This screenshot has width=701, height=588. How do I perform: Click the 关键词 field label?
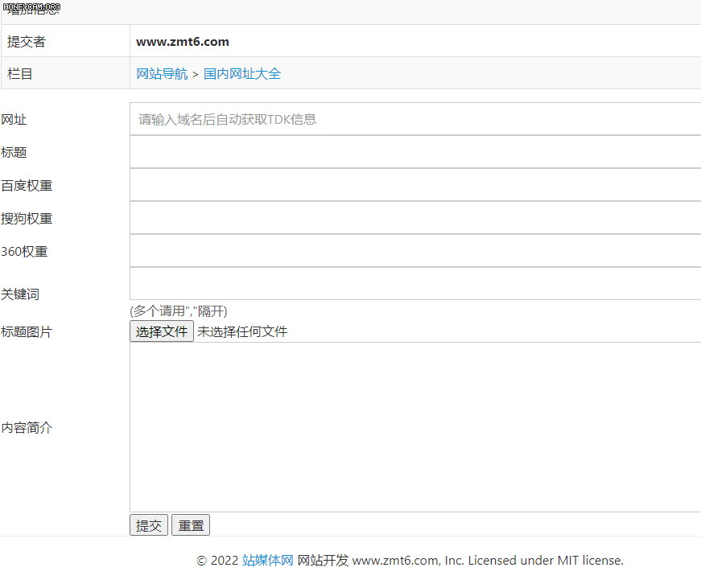pyautogui.click(x=20, y=294)
